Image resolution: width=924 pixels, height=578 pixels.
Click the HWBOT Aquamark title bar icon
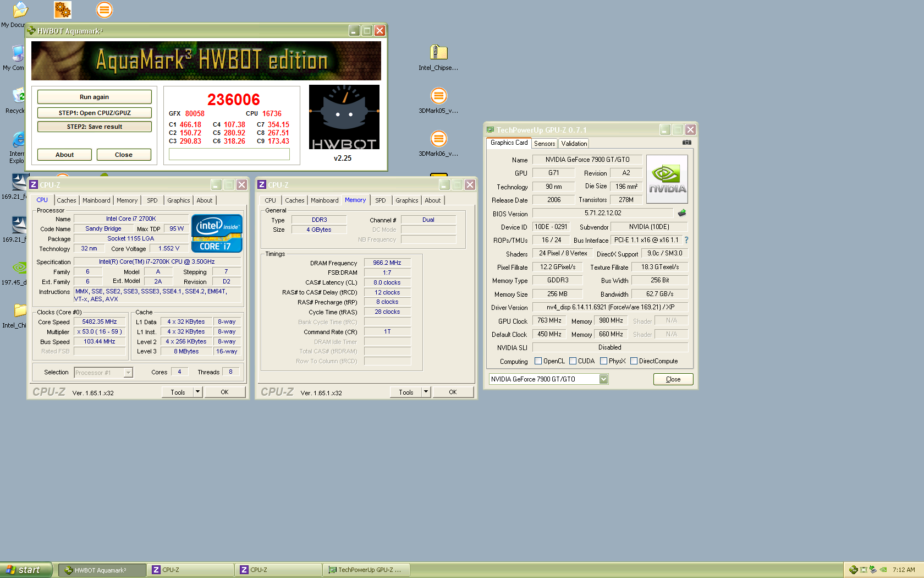[32, 31]
